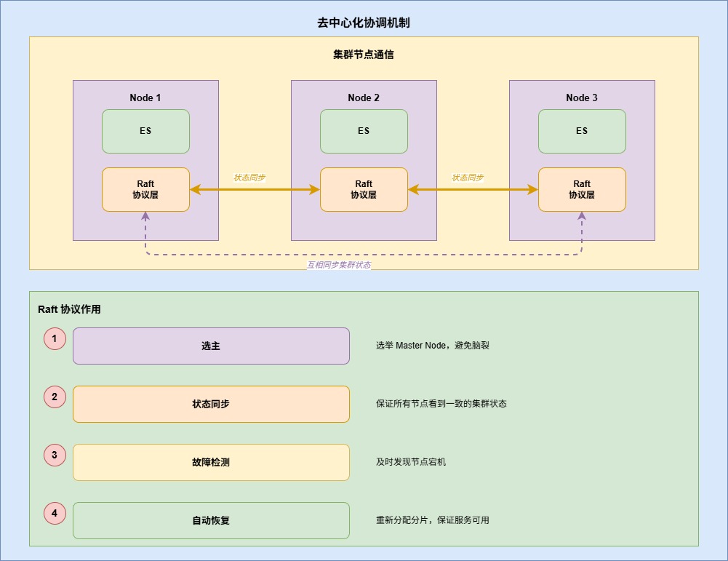The width and height of the screenshot is (728, 561).
Task: Click the text 保证所有节点看到一致的集群状态
Action: (x=441, y=404)
